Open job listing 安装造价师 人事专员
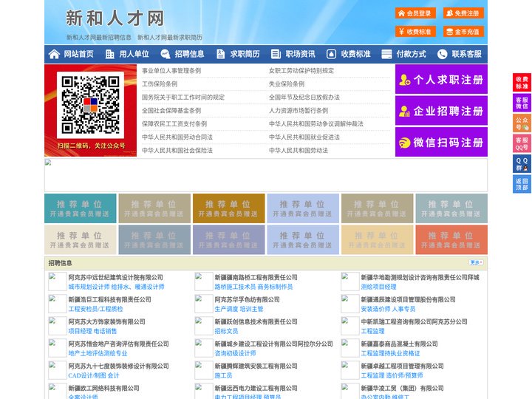This screenshot has height=399, width=532. (388, 309)
